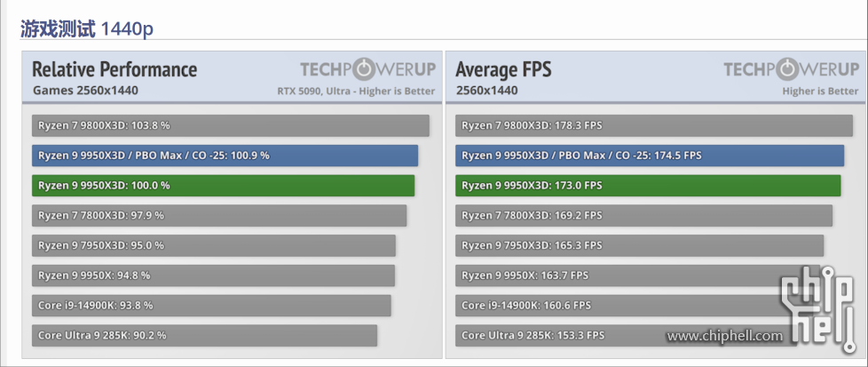Click the Average FPS chart title
The width and height of the screenshot is (868, 367).
point(503,70)
